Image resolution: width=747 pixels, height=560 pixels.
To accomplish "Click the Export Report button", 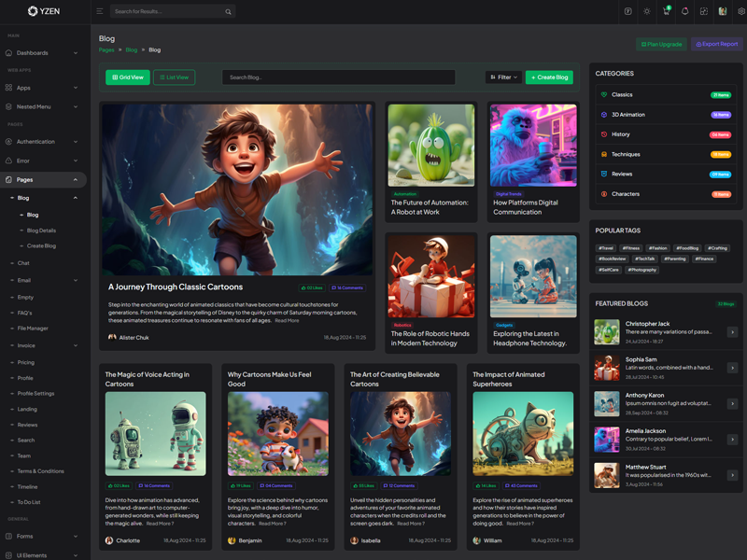I will click(x=716, y=44).
